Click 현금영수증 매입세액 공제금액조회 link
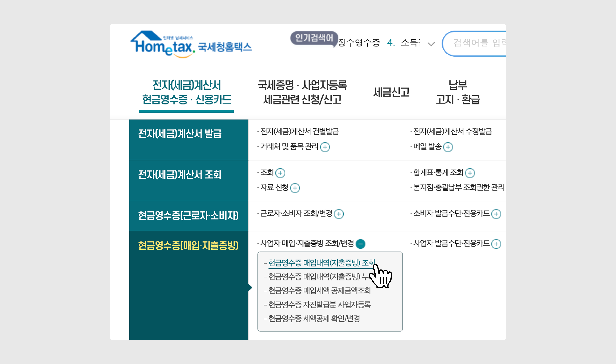616x364 pixels. pos(319,291)
